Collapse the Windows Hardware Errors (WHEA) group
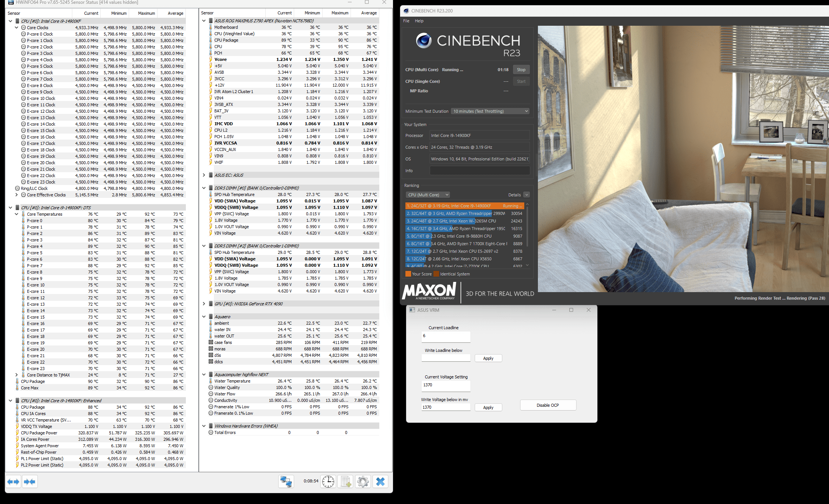The height and width of the screenshot is (504, 829). coord(204,426)
